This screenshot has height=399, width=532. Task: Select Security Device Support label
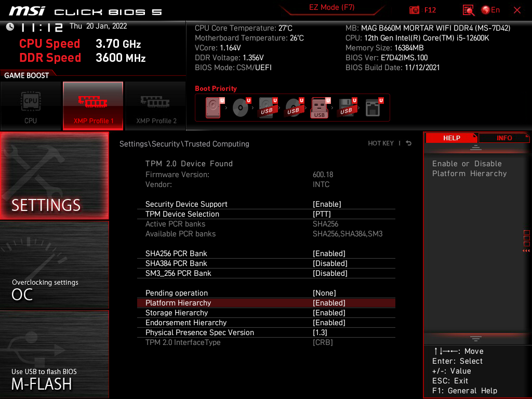(x=187, y=204)
